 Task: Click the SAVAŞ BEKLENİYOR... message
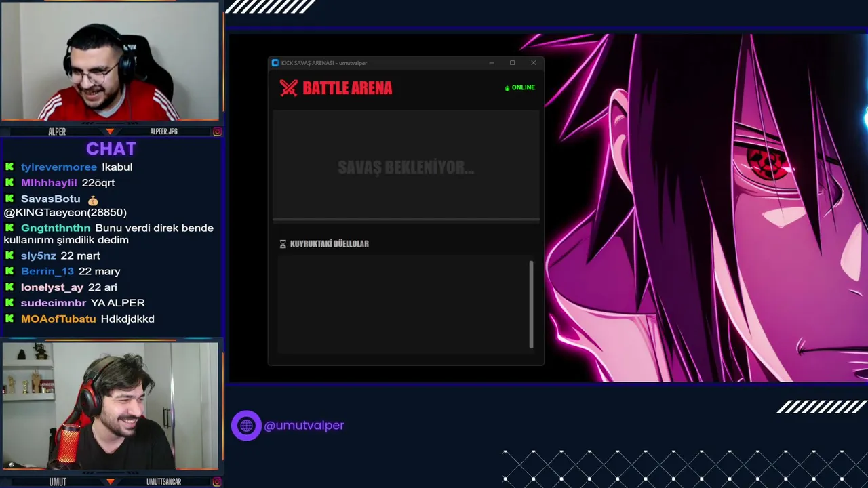[406, 167]
